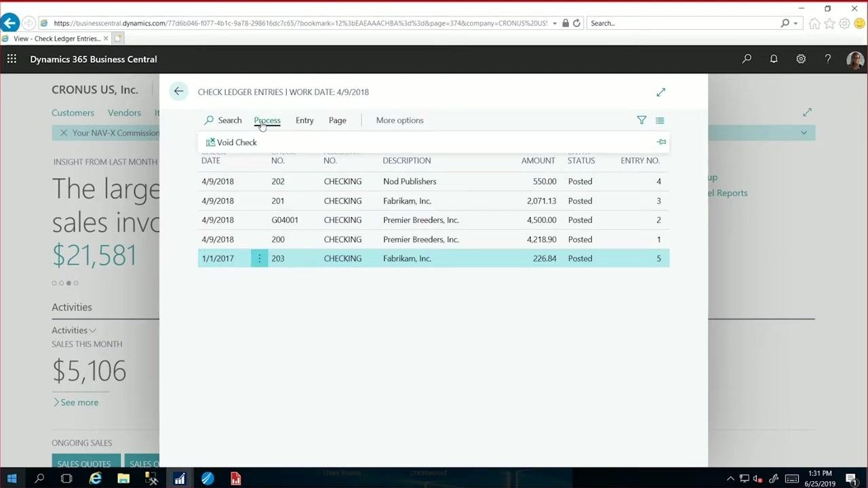Screen dimensions: 868x488
Task: Expand the Check Ledger Entries dialog to full screen
Action: (661, 92)
